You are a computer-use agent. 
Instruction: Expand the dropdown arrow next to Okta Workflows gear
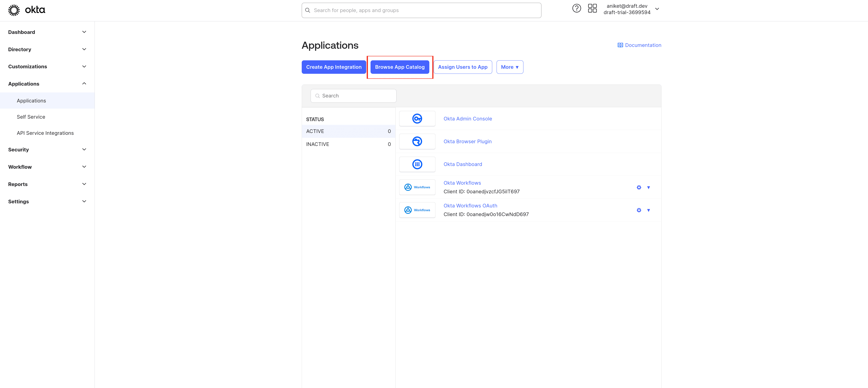tap(649, 187)
